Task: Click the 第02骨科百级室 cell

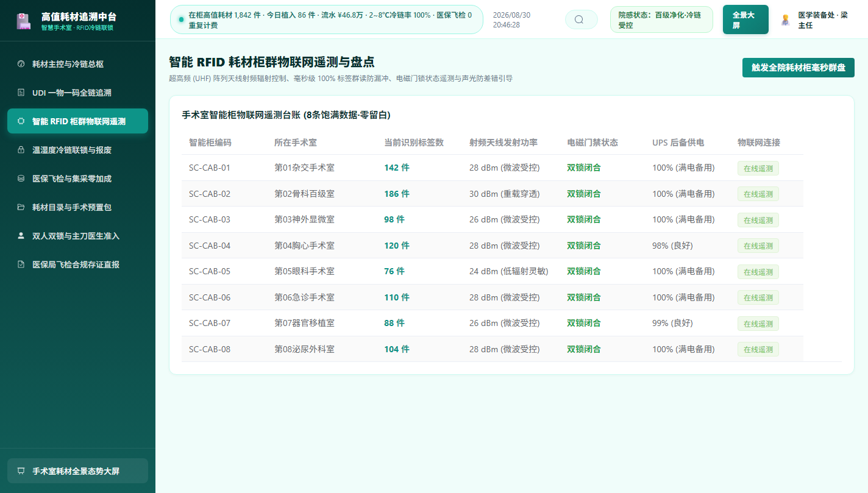Action: (304, 194)
